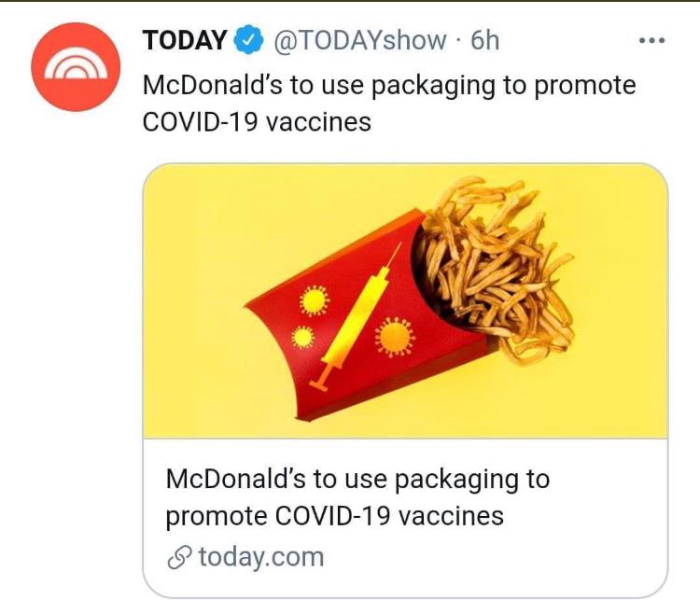Open the TODAY show profile avatar
The width and height of the screenshot is (700, 600).
(76, 67)
